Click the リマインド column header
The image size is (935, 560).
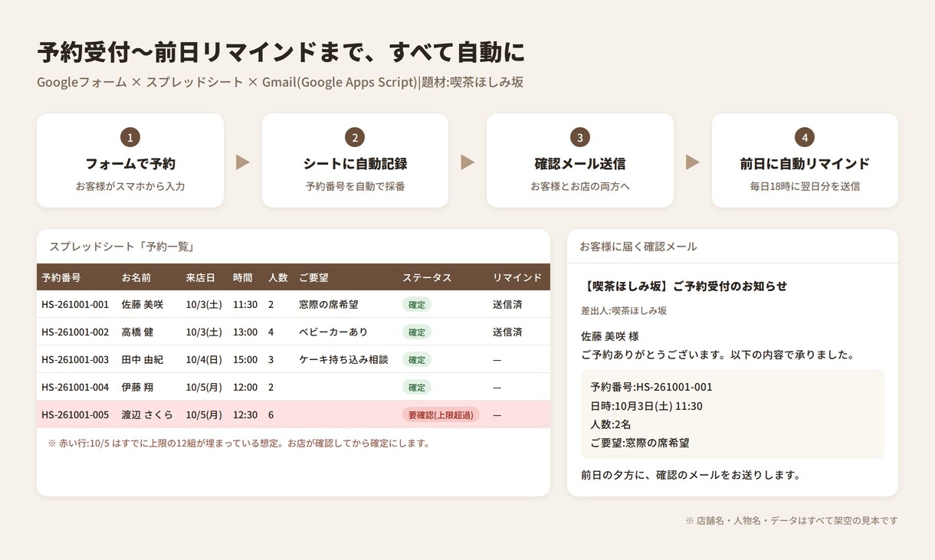click(517, 277)
